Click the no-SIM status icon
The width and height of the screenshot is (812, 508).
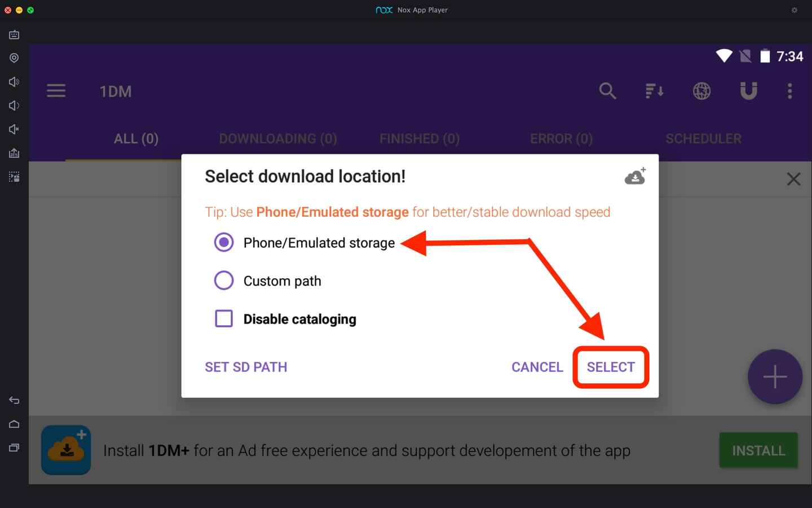(745, 55)
